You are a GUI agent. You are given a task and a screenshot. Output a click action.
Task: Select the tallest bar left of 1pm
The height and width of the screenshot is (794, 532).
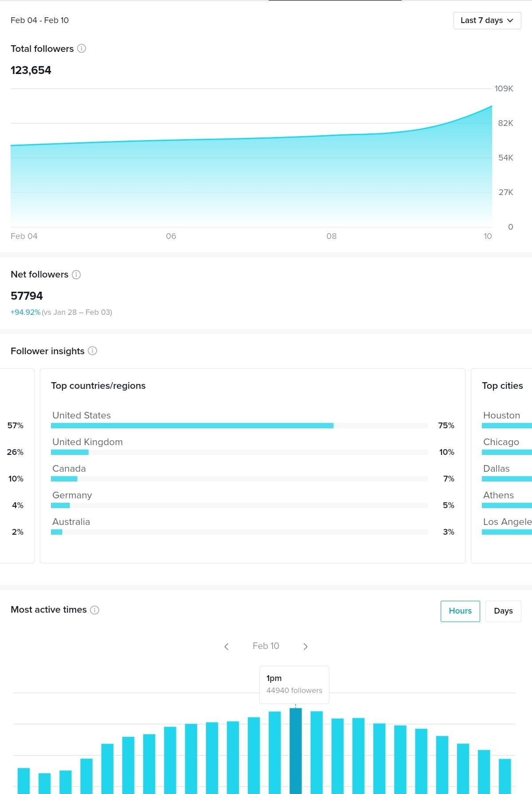tap(275, 752)
